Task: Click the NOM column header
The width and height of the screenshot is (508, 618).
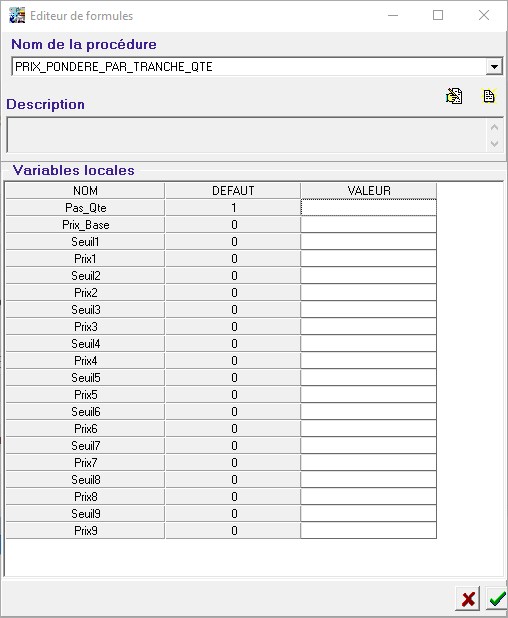Action: (x=85, y=190)
